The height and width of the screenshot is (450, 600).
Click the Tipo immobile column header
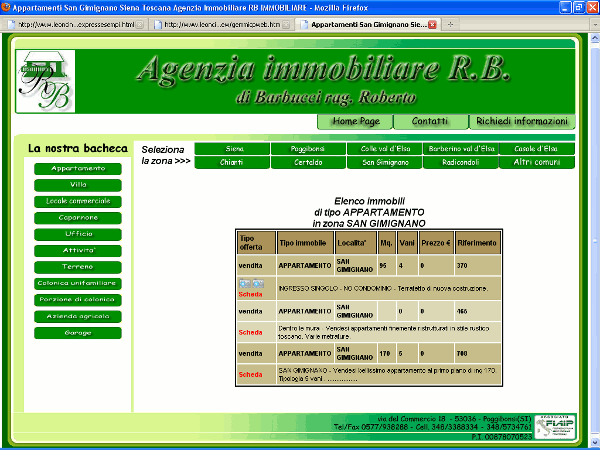coord(305,243)
